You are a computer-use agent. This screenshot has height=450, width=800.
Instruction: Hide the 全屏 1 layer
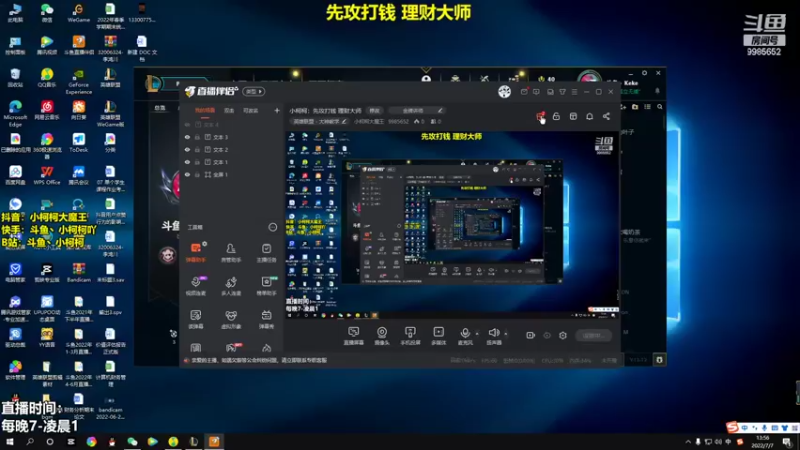pos(187,174)
